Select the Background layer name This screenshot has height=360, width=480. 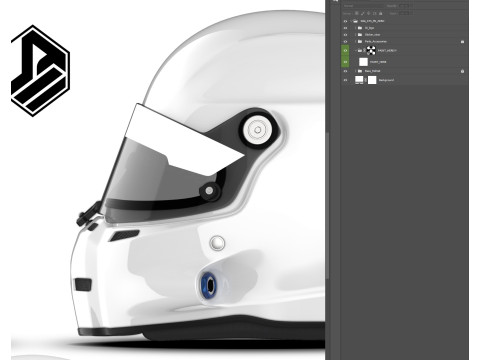click(386, 80)
